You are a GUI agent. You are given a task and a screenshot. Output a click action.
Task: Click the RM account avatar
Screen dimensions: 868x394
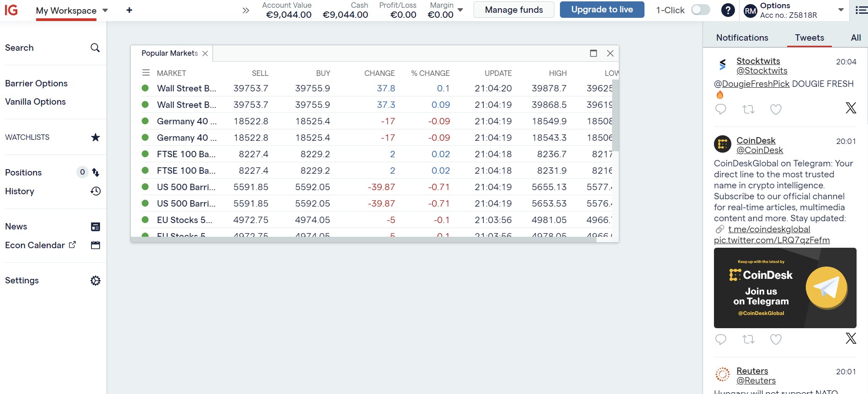click(750, 11)
